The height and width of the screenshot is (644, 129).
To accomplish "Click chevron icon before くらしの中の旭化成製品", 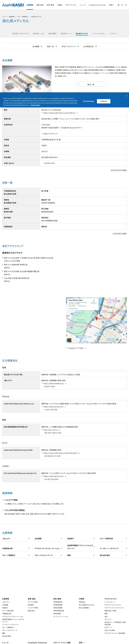I will tap(3, 510).
